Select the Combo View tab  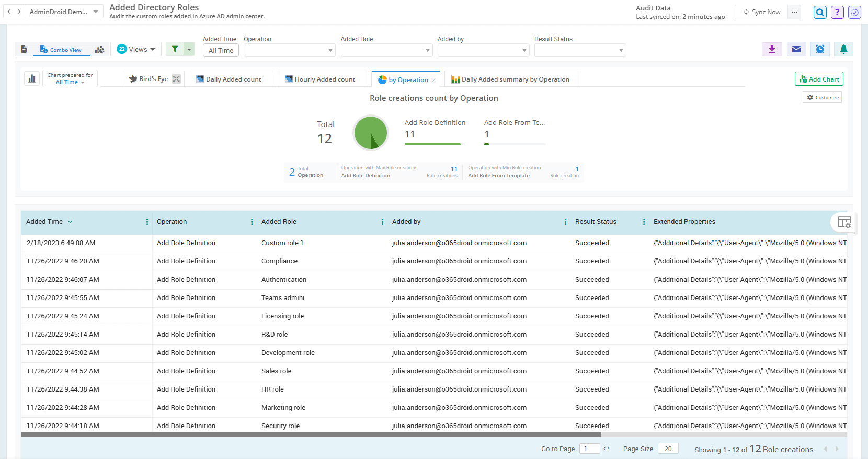point(61,50)
